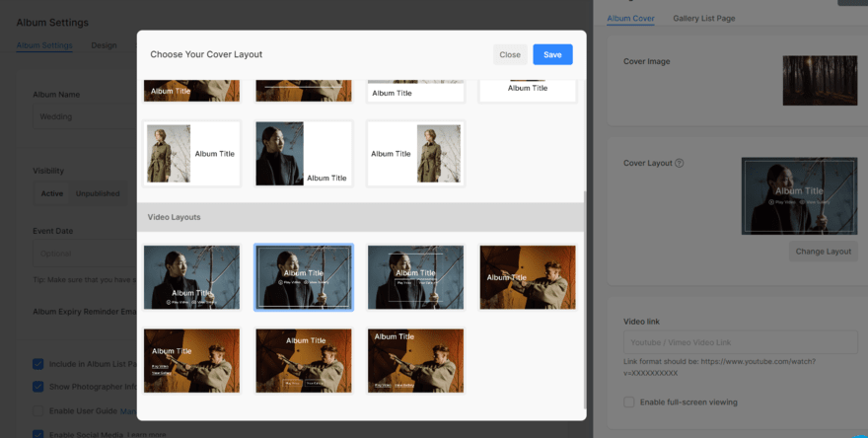Click the Event Date field showing Optional
This screenshot has width=868, height=438.
[x=85, y=254]
